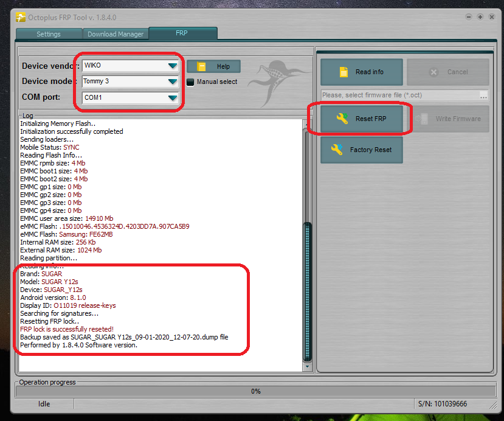Switch to the Download Manager tab
This screenshot has height=421, width=504.
coord(116,34)
